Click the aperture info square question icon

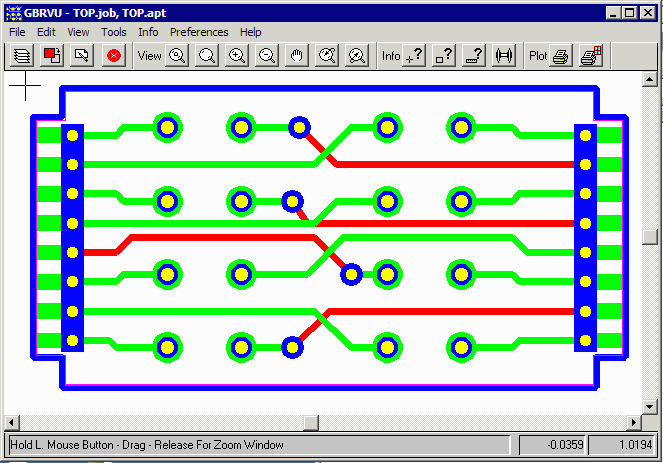pyautogui.click(x=444, y=55)
